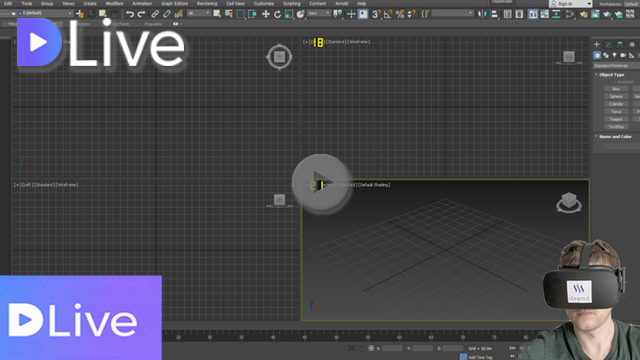Open the 0 (default) layer dropdown
This screenshot has width=640, height=360.
click(45, 13)
